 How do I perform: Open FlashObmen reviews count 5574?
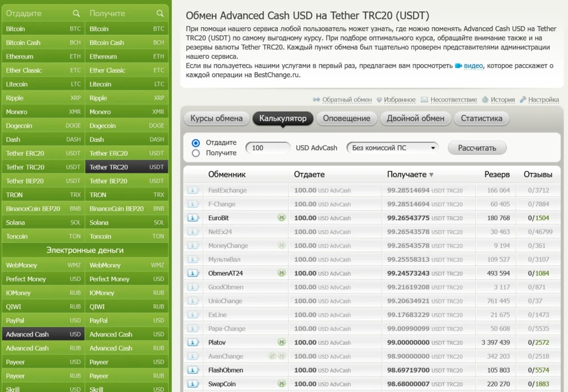(x=542, y=370)
